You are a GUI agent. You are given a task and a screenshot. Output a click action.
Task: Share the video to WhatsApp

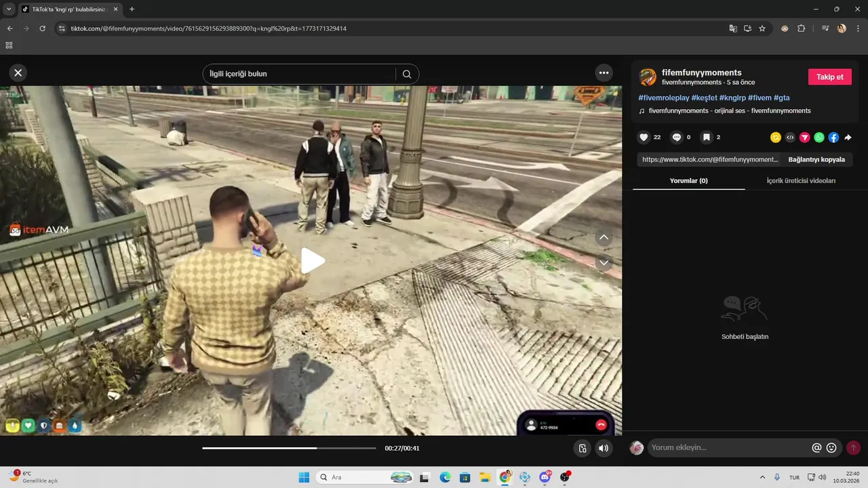pos(819,138)
